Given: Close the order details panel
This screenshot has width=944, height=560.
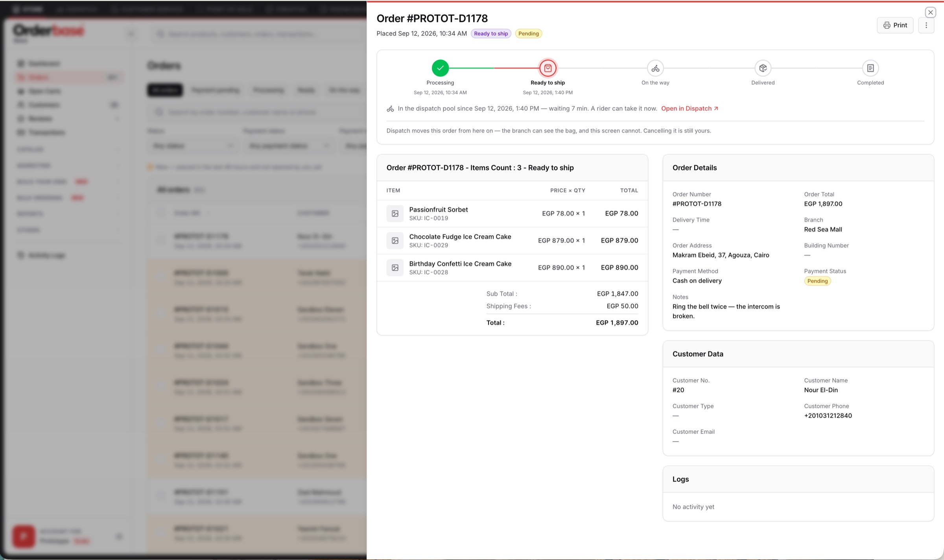Looking at the screenshot, I should [x=930, y=13].
